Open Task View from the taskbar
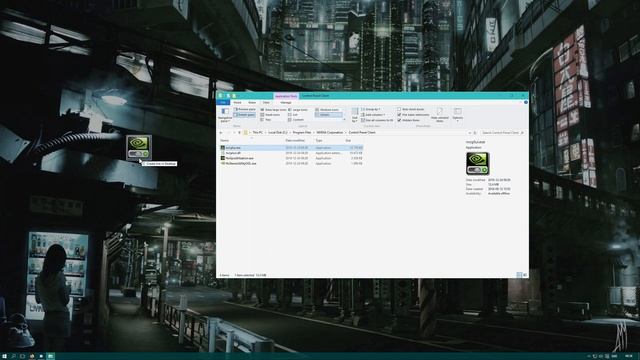The image size is (640, 360). coord(22,356)
